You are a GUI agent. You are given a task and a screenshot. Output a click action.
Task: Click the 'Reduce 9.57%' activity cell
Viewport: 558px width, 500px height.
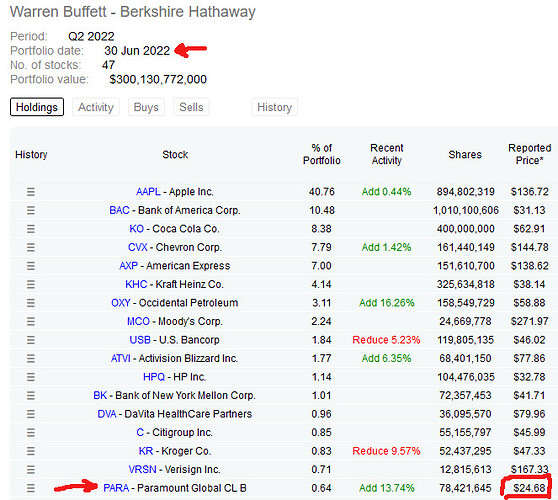386,451
